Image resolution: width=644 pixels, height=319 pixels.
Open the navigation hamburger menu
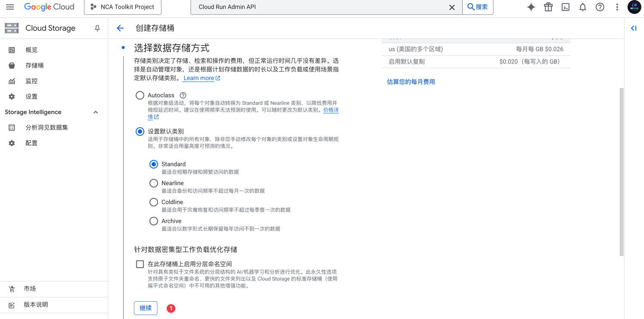(x=10, y=7)
